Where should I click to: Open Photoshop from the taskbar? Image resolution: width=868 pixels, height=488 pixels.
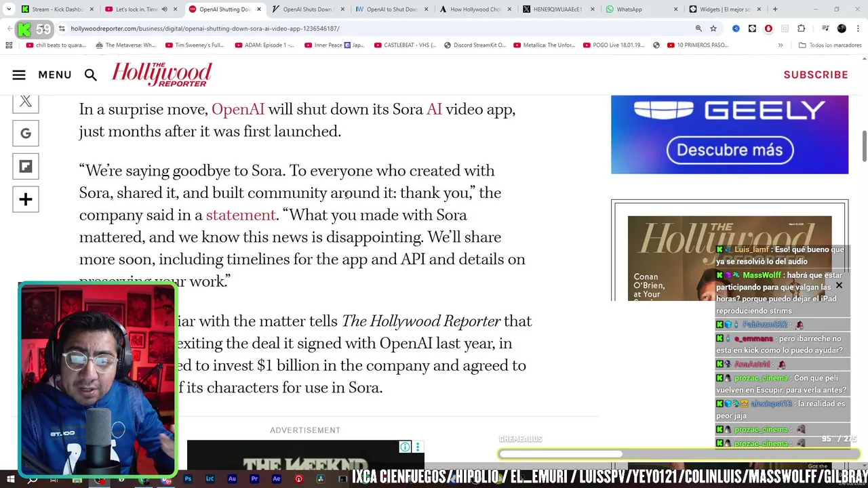(188, 479)
